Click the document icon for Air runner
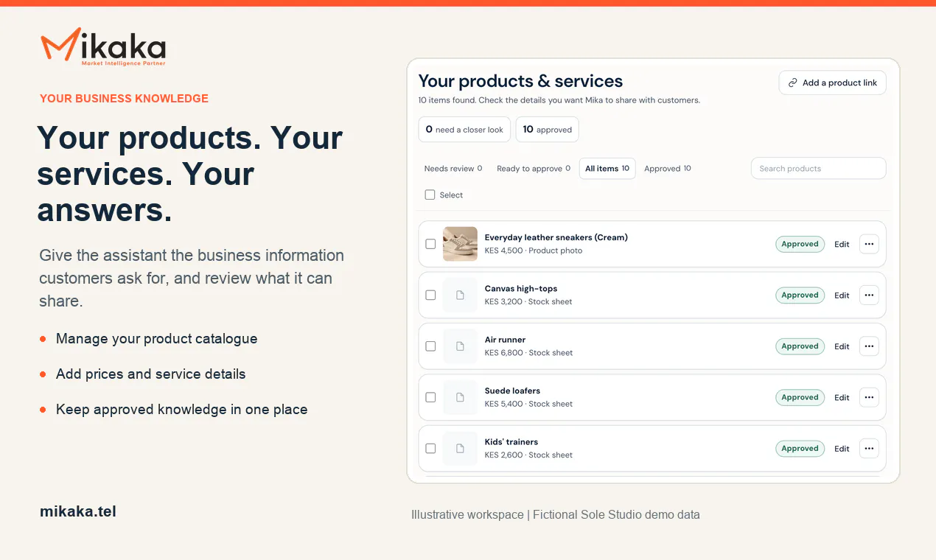The width and height of the screenshot is (936, 560). coord(460,346)
